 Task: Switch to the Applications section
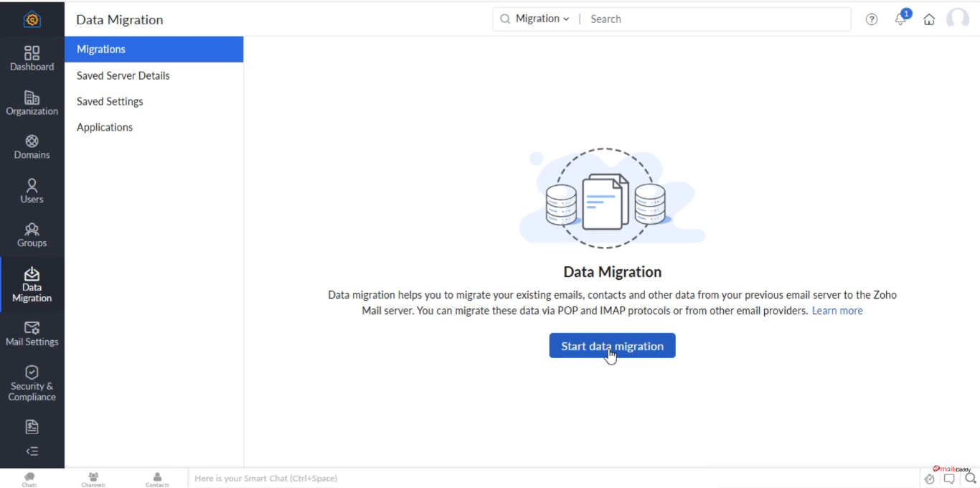(105, 127)
